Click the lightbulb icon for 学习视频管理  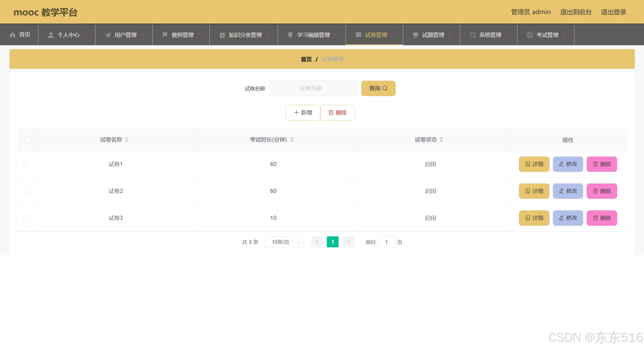click(x=290, y=35)
